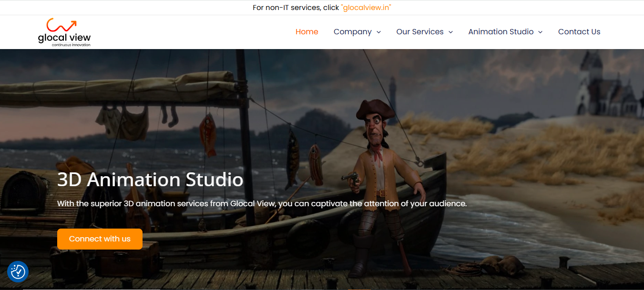This screenshot has height=290, width=644.
Task: Click the Glocal View logo
Action: point(64,32)
